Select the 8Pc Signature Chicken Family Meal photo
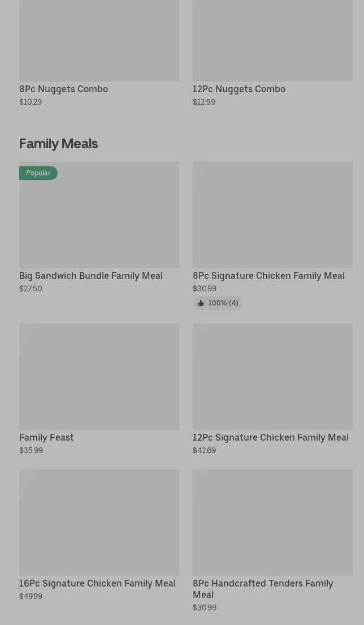364x625 pixels. 272,215
